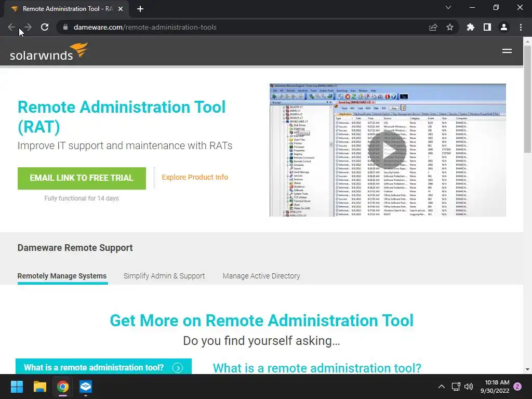Open volume control tray icon

pos(469,387)
